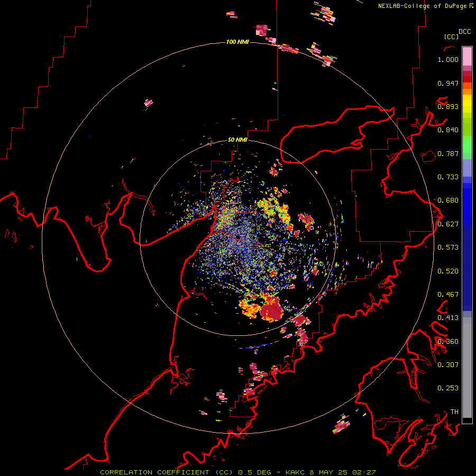
Task: Click the 0.787 value on color scale
Action: click(448, 153)
